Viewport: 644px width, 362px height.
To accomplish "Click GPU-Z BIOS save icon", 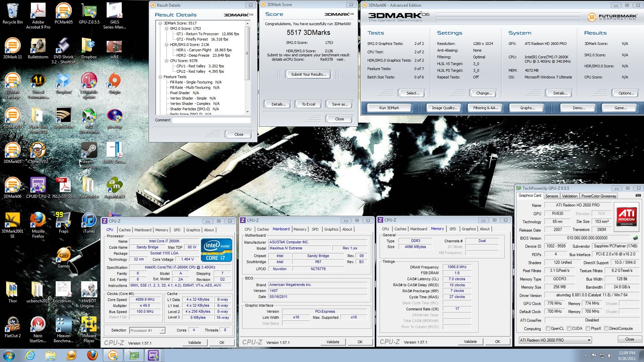I will pos(635,238).
